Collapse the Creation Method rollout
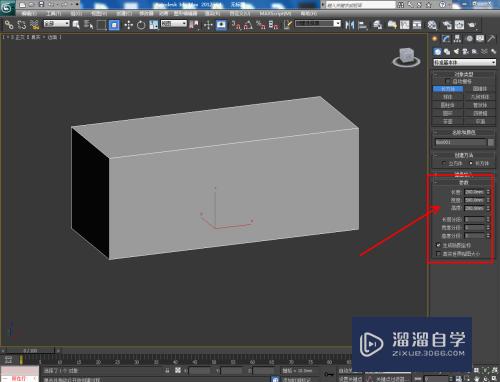This screenshot has height=382, width=500. coord(464,155)
